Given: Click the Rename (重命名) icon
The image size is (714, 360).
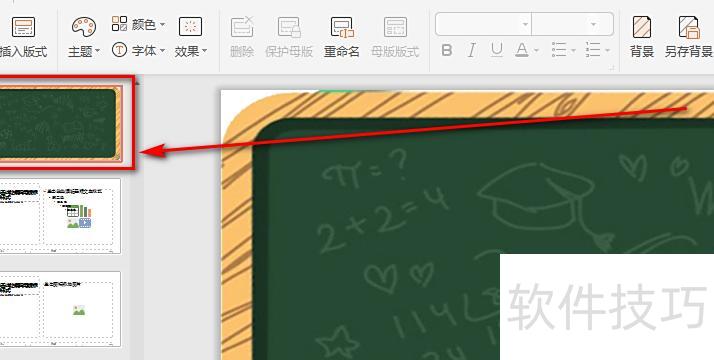Looking at the screenshot, I should (342, 27).
